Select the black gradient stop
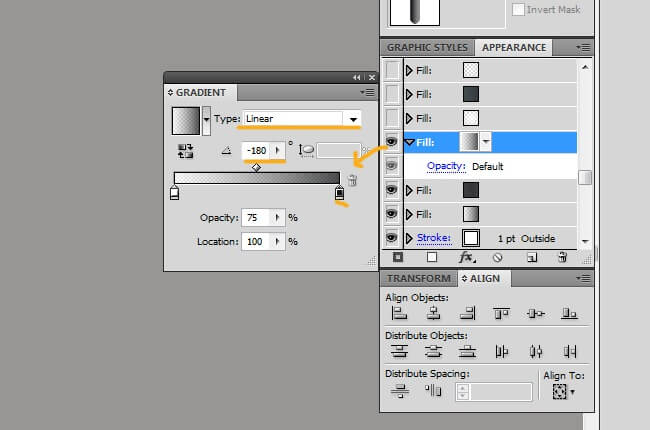The height and width of the screenshot is (430, 650). (339, 193)
